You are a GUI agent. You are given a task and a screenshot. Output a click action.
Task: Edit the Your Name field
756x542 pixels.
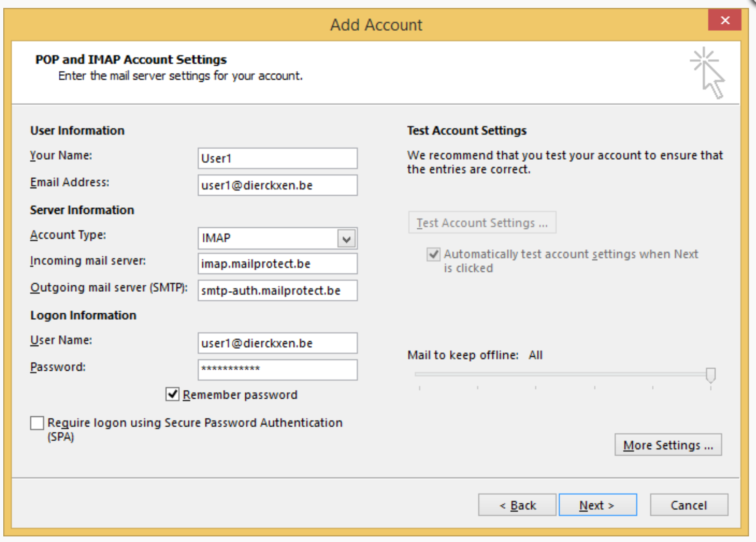click(x=278, y=158)
